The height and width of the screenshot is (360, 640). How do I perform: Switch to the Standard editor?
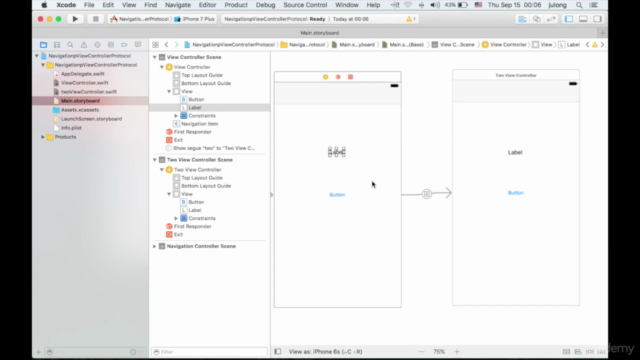point(522,19)
